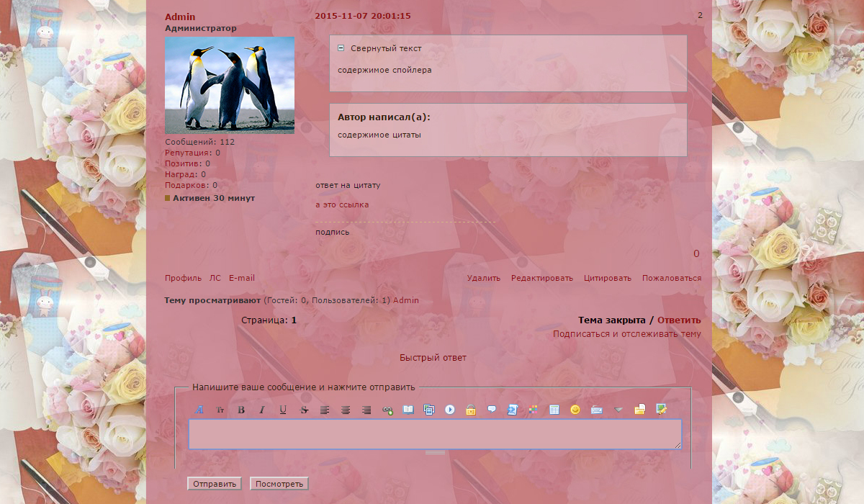
Task: Toggle bold formatting in editor toolbar
Action: click(x=241, y=410)
